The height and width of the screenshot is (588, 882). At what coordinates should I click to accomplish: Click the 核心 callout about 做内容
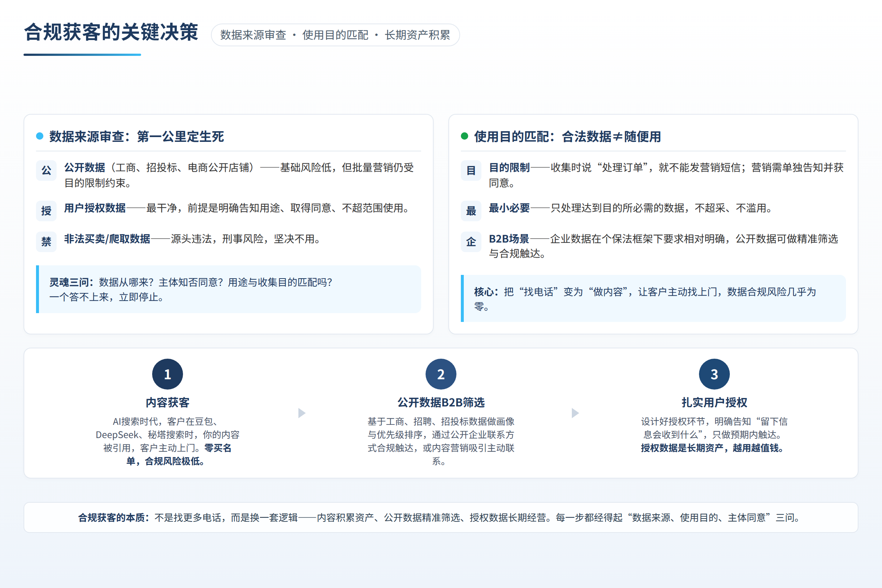click(653, 298)
